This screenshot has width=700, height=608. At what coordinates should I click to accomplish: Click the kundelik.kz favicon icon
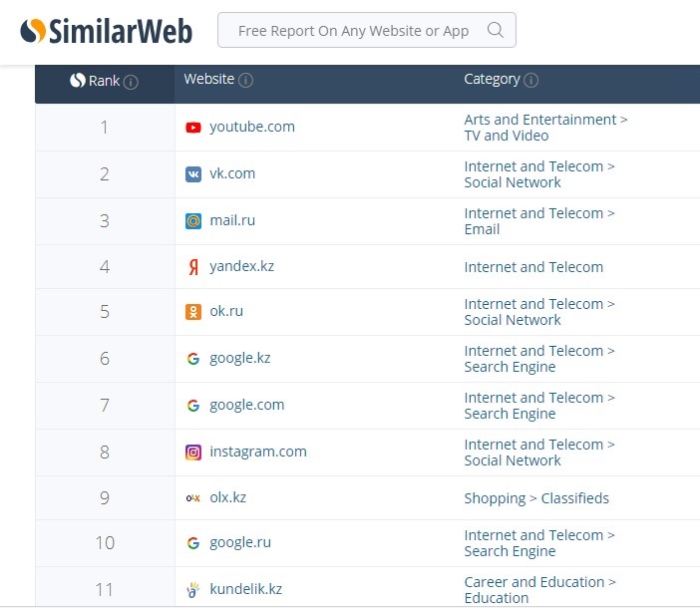[x=193, y=590]
